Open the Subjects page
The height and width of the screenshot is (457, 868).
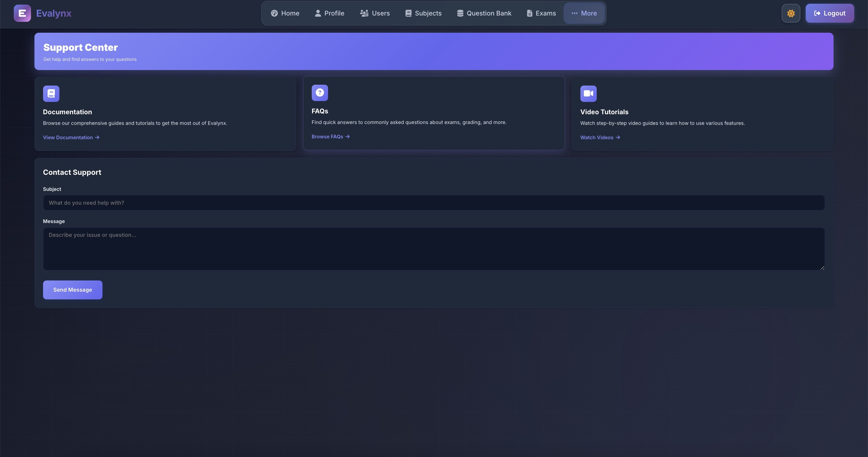[x=423, y=13]
